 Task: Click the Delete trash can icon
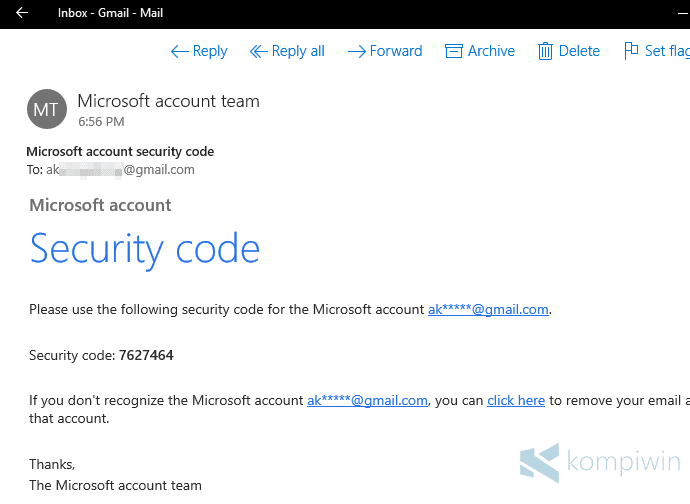(x=545, y=51)
